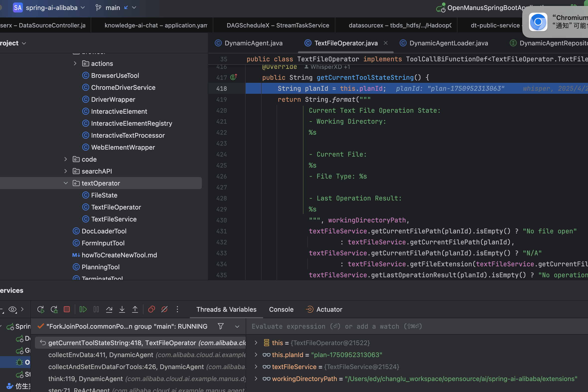Close the TextFileOperator.java tab
Viewport: 588px width, 392px height.
pyautogui.click(x=386, y=43)
